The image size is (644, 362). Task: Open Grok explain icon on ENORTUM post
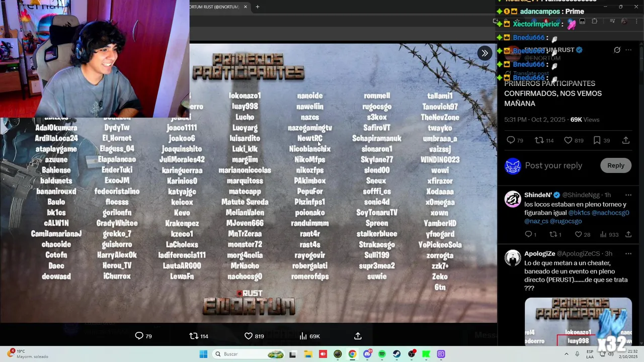coord(617,50)
